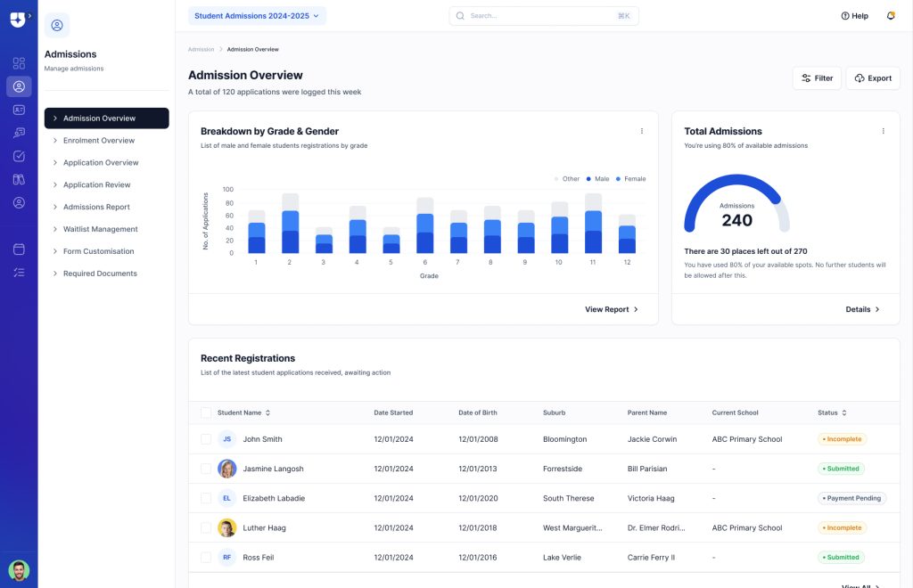Expand chevron next to Admissions Report
913x588 pixels.
click(x=54, y=207)
